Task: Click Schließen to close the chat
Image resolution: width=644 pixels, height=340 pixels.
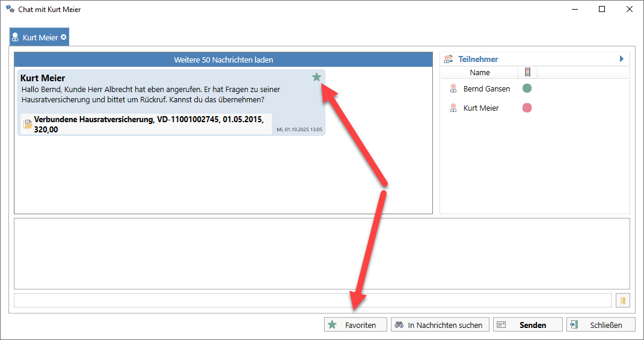Action: [600, 325]
